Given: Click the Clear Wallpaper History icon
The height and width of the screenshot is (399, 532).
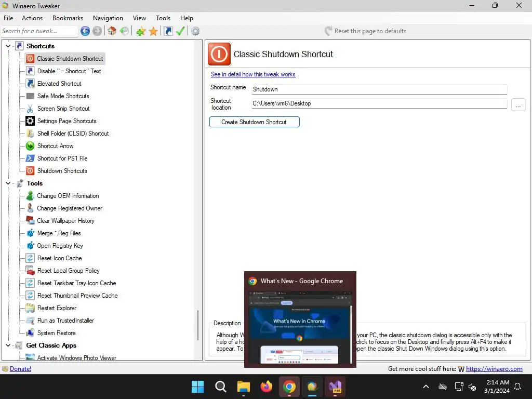Looking at the screenshot, I should [30, 221].
